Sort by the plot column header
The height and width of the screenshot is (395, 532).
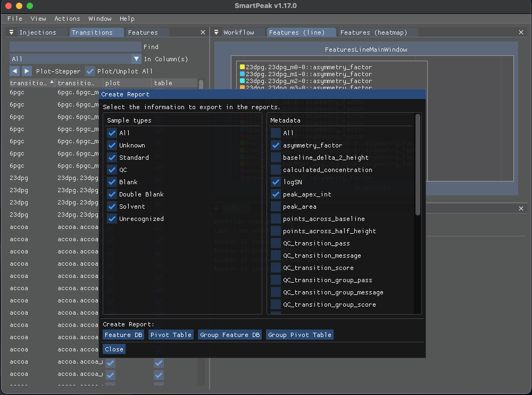127,83
